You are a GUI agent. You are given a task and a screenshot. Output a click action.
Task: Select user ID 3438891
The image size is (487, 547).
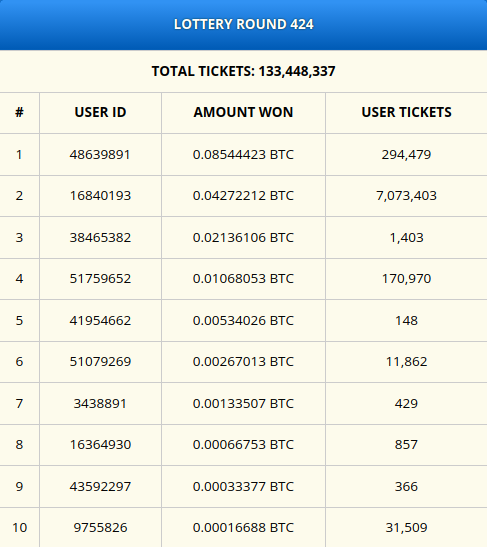point(100,404)
